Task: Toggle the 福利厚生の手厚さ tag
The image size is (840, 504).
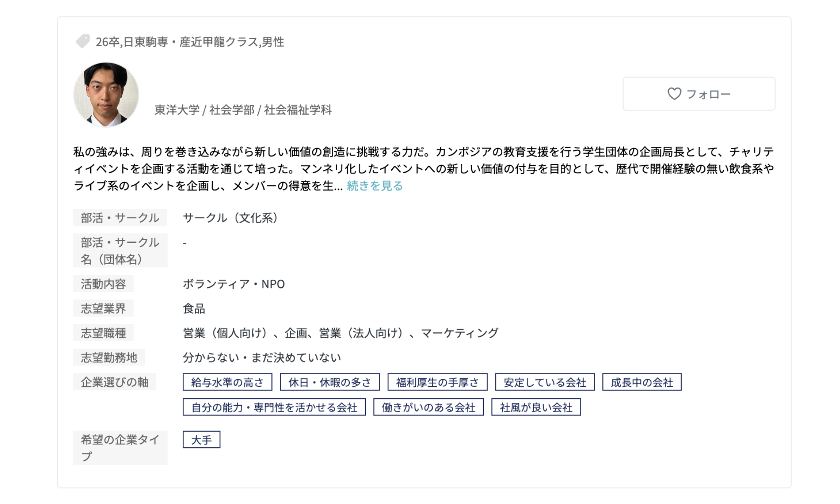Action: [x=437, y=382]
